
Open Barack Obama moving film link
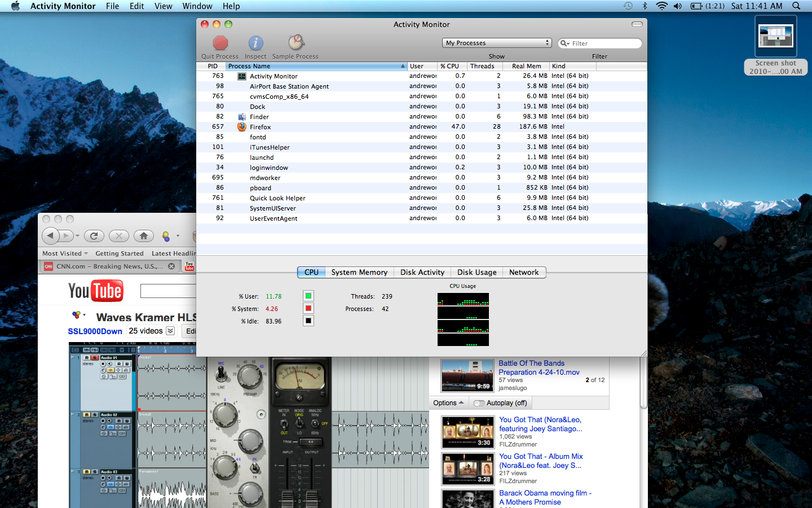tap(545, 497)
